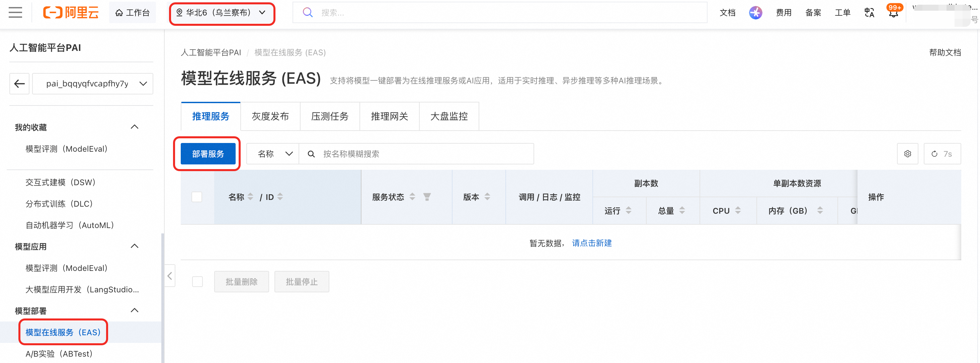Sort by ID column
The image size is (980, 363).
(x=280, y=197)
